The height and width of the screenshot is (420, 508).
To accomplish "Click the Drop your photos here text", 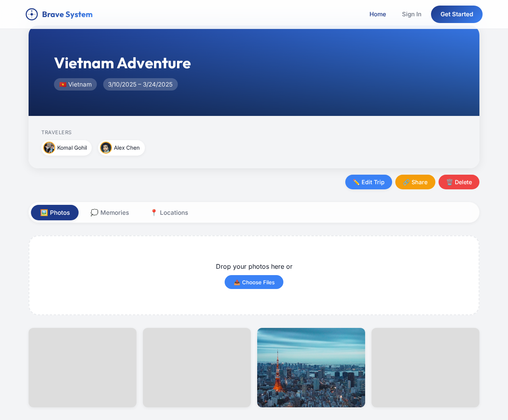I will (x=254, y=266).
